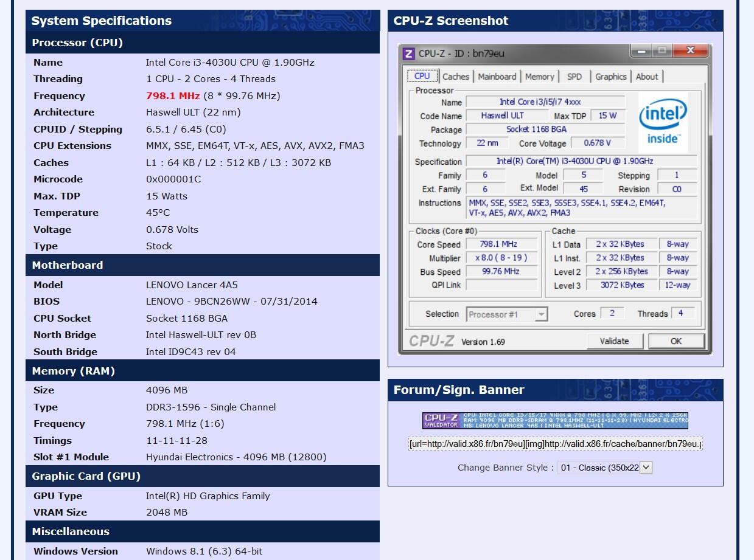Click the Hyundai Electronics module value
Screen dimensions: 754x560
click(x=236, y=457)
